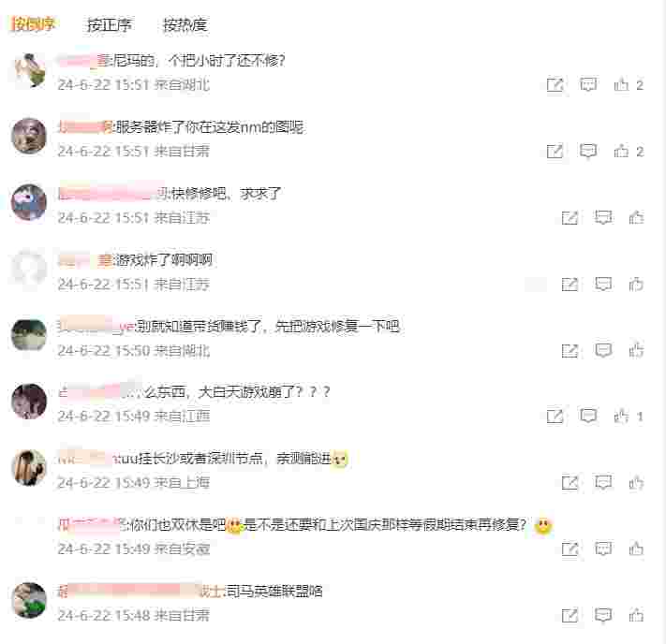Sort comments by 按正序 tab

click(110, 25)
